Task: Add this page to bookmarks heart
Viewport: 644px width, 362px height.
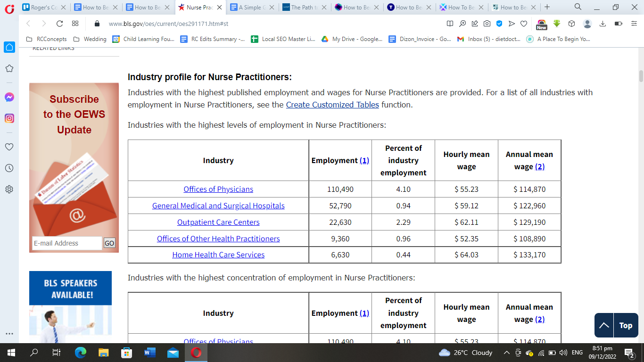Action: pyautogui.click(x=524, y=24)
